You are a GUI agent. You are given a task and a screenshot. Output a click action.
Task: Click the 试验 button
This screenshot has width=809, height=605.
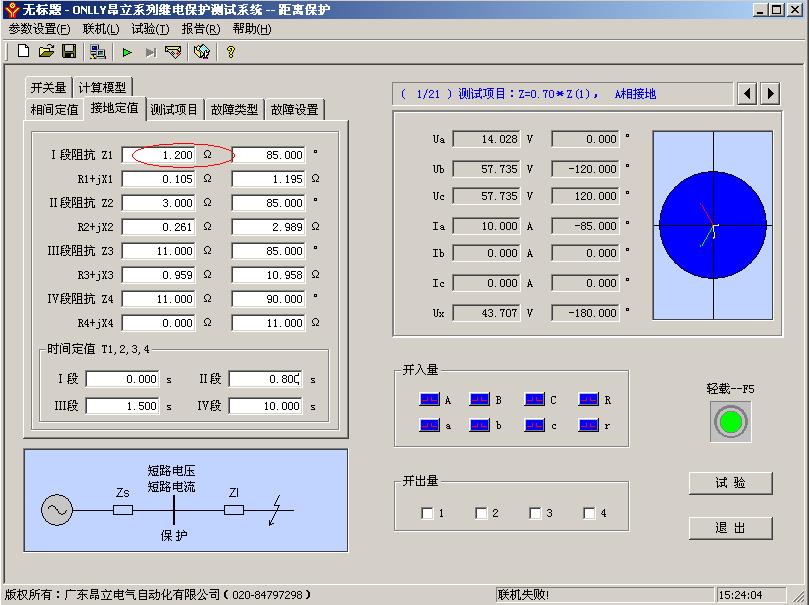coord(730,483)
